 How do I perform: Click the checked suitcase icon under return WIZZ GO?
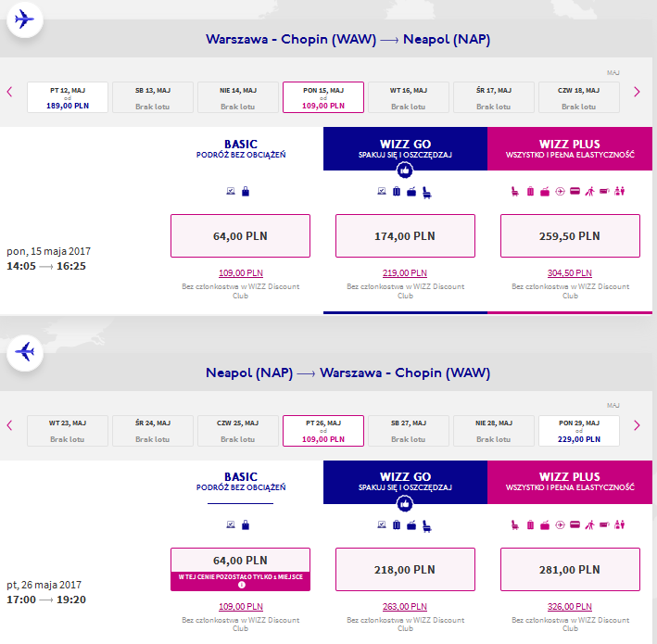pos(397,524)
